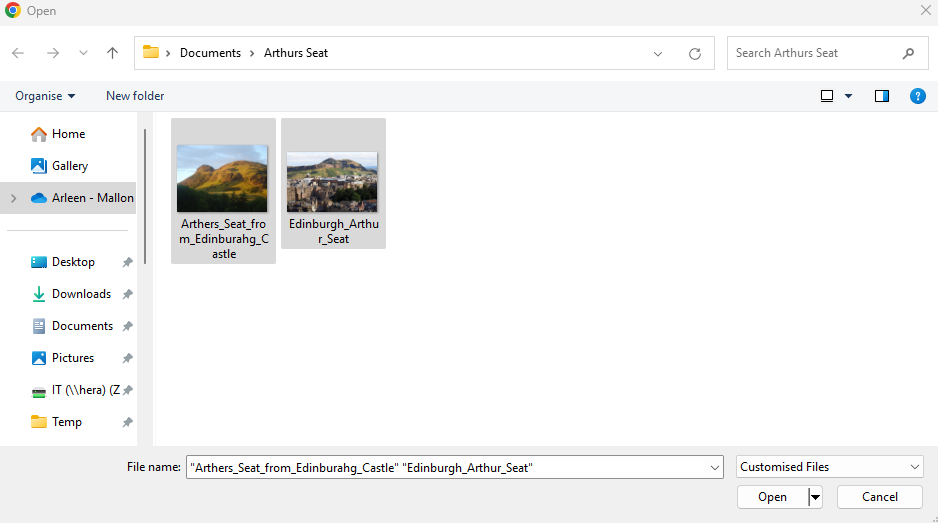This screenshot has width=938, height=523.
Task: Open Desktop quick access folder
Action: click(x=73, y=262)
